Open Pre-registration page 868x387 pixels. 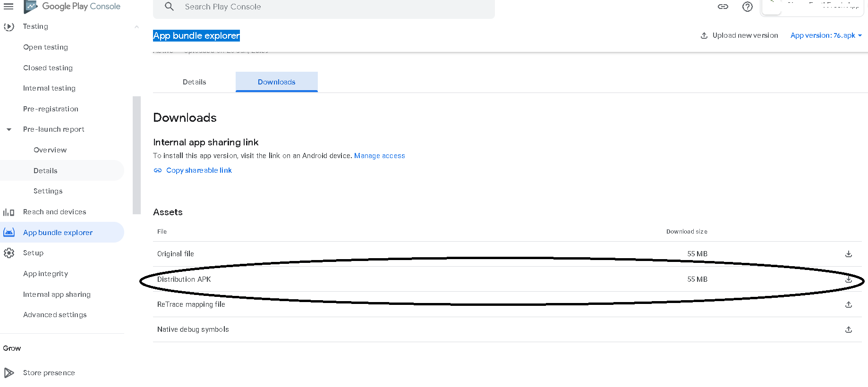click(x=51, y=109)
